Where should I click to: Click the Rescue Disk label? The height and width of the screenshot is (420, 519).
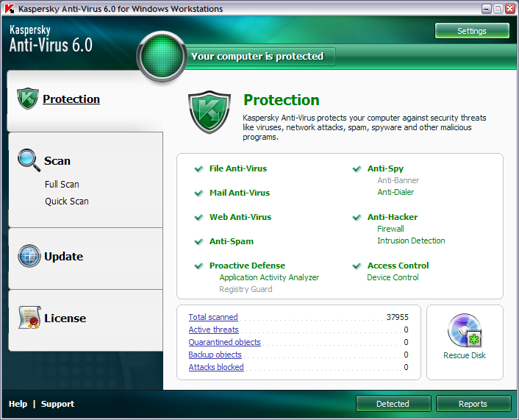[x=465, y=355]
